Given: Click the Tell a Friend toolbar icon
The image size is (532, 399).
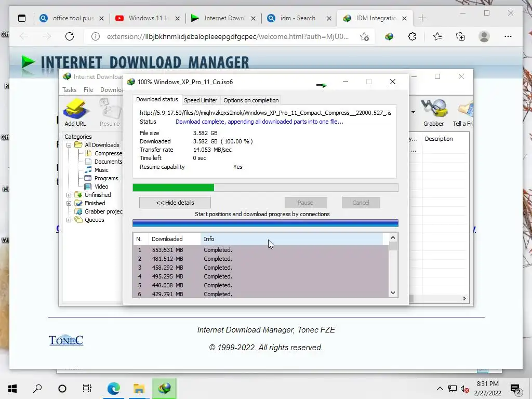Looking at the screenshot, I should [x=464, y=112].
